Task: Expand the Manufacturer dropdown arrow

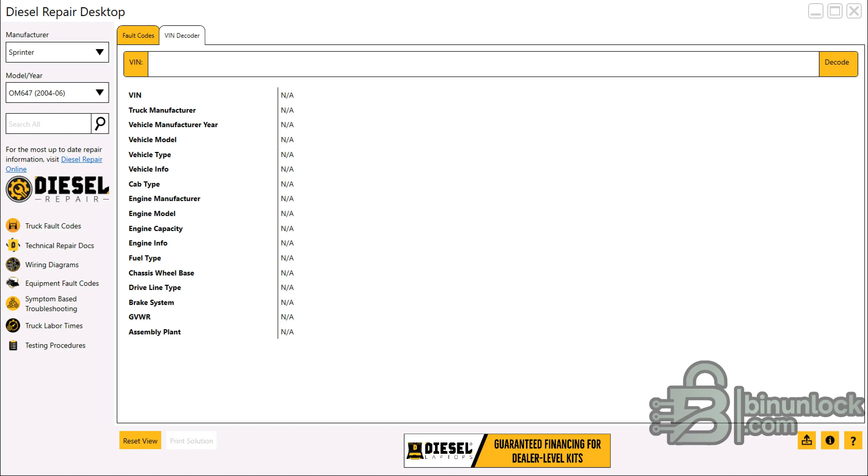Action: (x=99, y=52)
